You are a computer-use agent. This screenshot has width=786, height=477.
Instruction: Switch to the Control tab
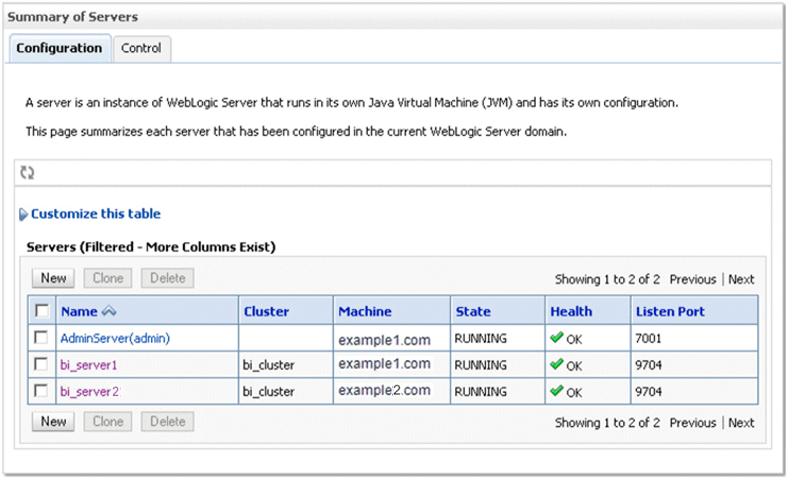(x=141, y=49)
